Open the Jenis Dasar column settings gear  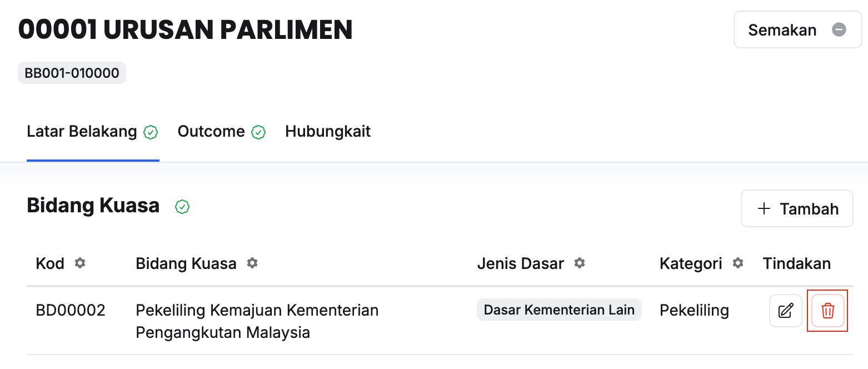580,263
